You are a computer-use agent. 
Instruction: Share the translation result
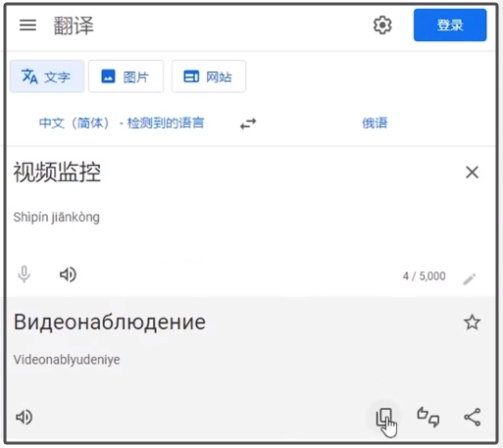click(x=473, y=417)
